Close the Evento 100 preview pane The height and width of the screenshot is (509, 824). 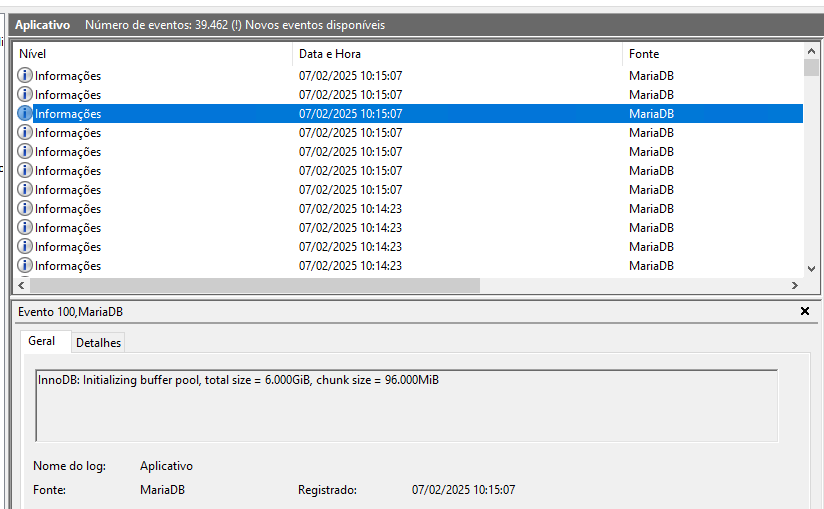click(805, 311)
